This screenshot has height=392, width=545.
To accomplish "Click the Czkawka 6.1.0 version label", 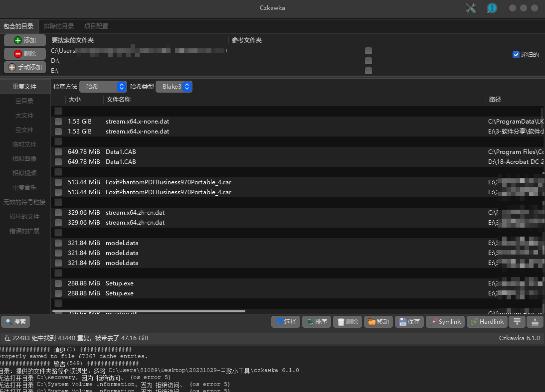I will [519, 338].
